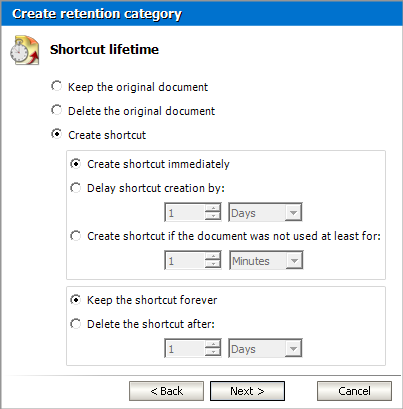Click the number field next to Minutes
The image size is (403, 409).
click(x=185, y=260)
